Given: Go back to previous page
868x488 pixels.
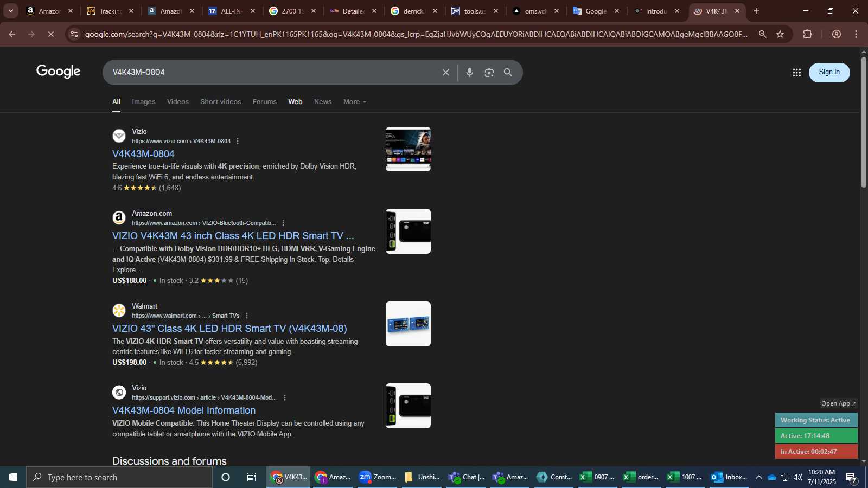Looking at the screenshot, I should pyautogui.click(x=12, y=34).
